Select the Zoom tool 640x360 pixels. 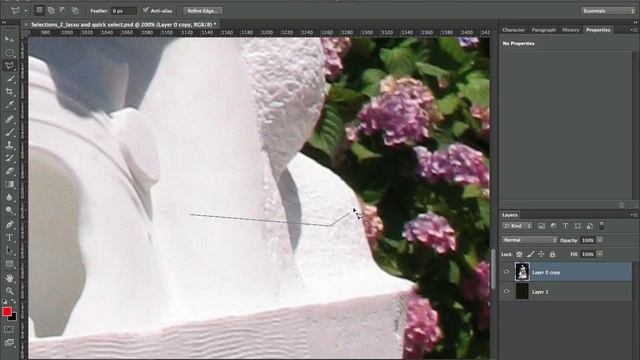[9, 291]
